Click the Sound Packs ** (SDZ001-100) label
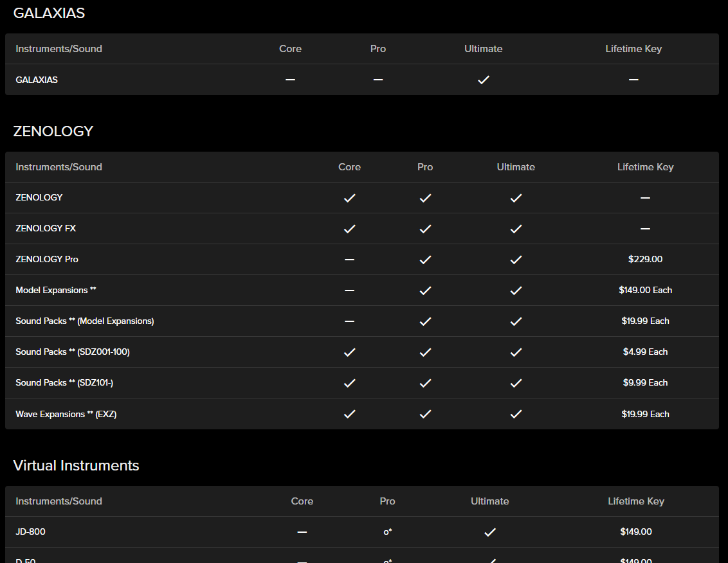The image size is (728, 563). (73, 352)
